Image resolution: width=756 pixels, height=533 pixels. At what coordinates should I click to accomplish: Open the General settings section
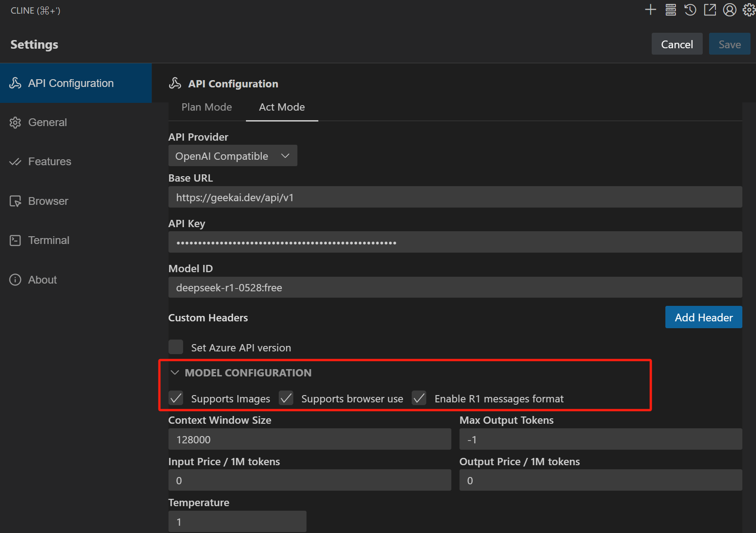[76, 122]
